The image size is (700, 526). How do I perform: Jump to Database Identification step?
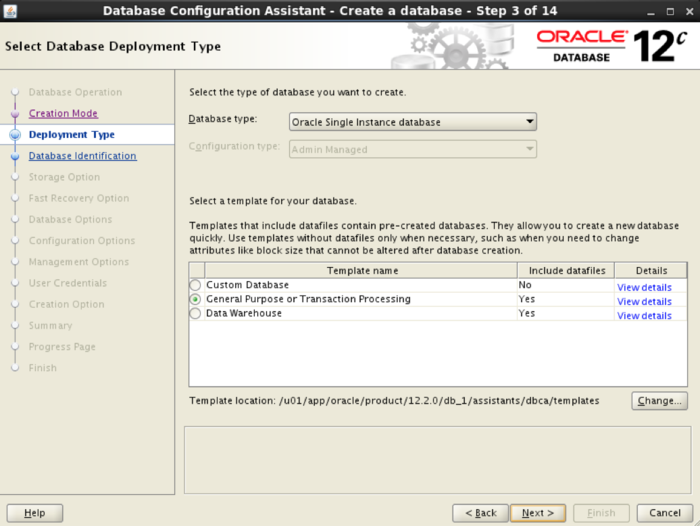[83, 156]
